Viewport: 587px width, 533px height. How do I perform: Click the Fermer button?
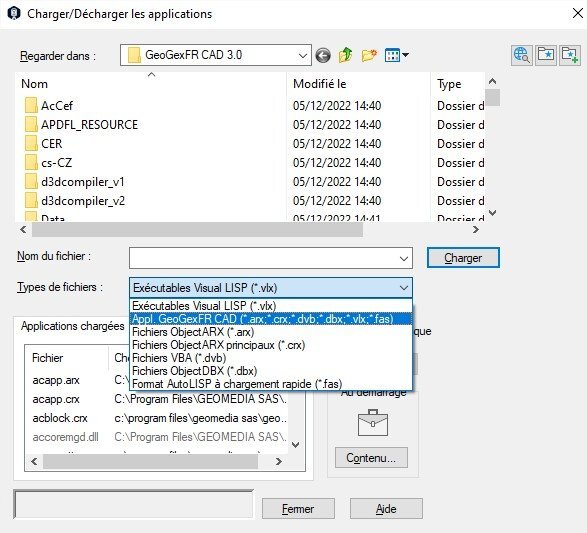pos(298,509)
